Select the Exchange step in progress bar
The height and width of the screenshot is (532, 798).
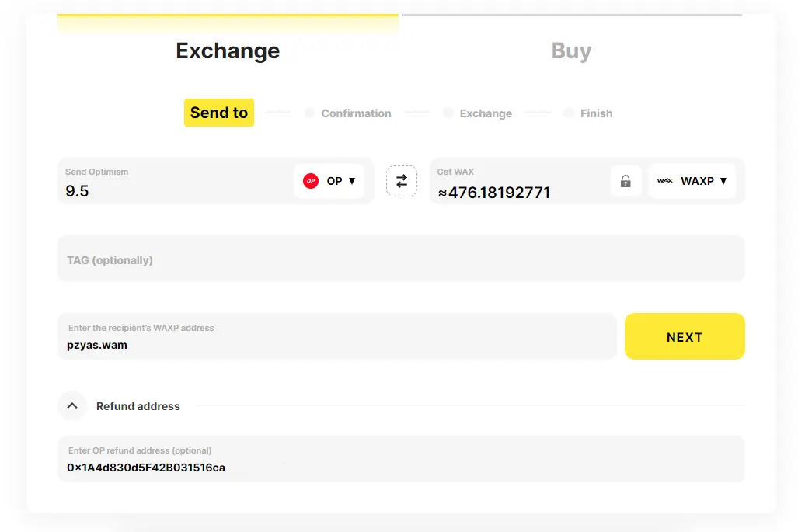pos(479,113)
